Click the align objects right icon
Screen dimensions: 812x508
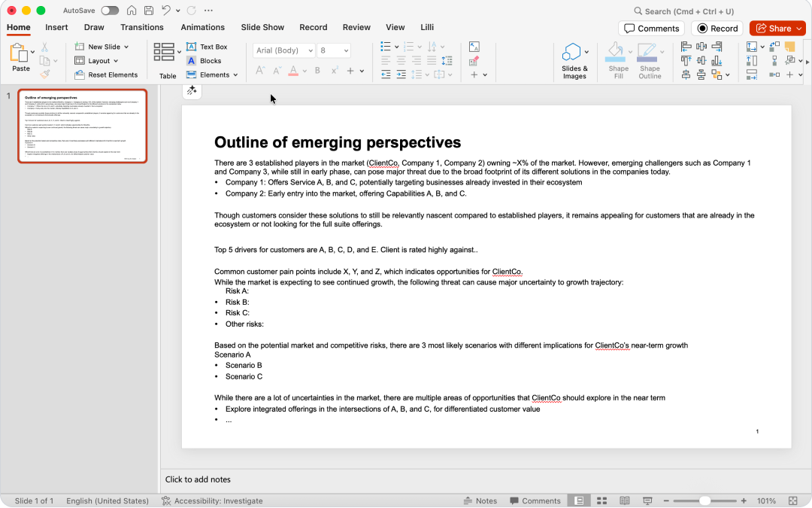pos(717,47)
